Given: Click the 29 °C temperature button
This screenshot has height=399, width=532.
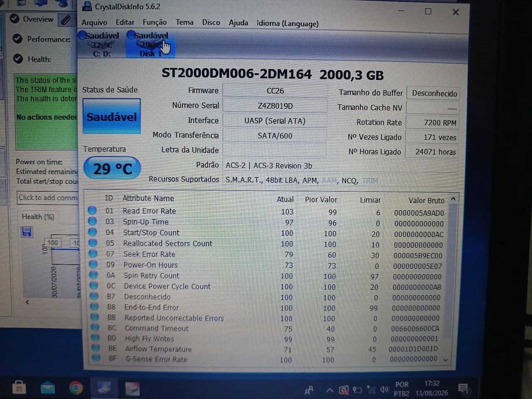Looking at the screenshot, I should point(112,168).
